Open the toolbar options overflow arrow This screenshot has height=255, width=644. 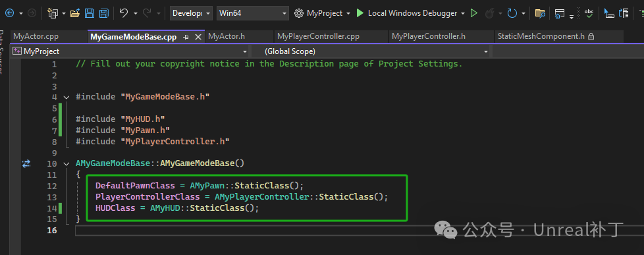572,17
